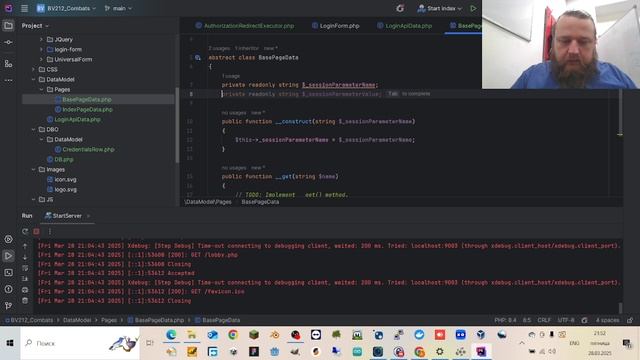
Task: Click PHP: 8.4 language level in status bar
Action: click(505, 320)
